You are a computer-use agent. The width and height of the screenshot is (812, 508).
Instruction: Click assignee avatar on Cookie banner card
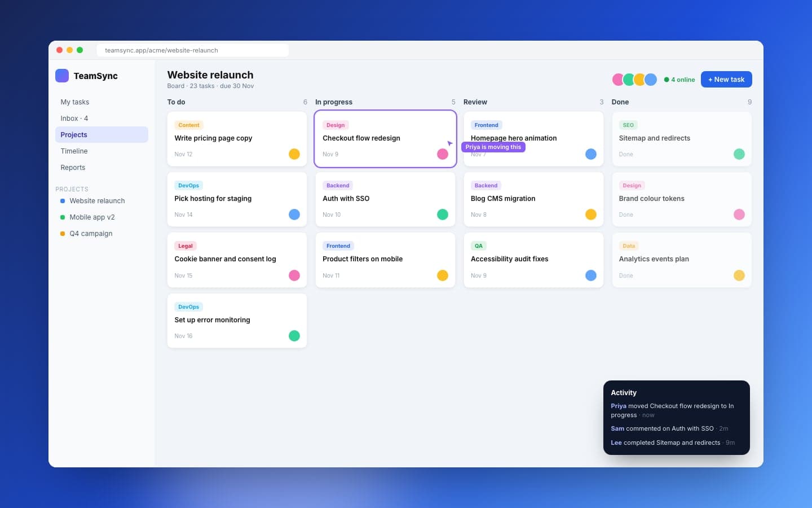(294, 275)
